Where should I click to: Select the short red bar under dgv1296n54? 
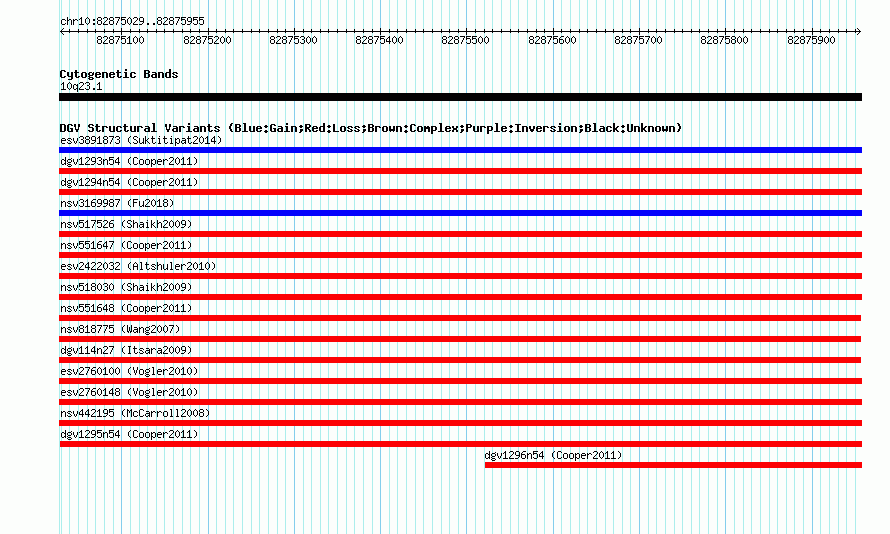(x=673, y=465)
